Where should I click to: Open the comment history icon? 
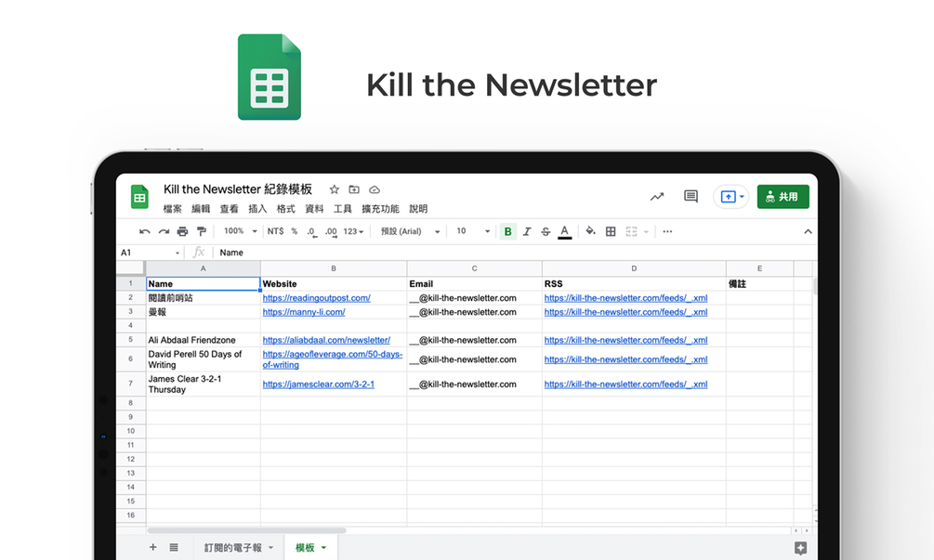(691, 196)
